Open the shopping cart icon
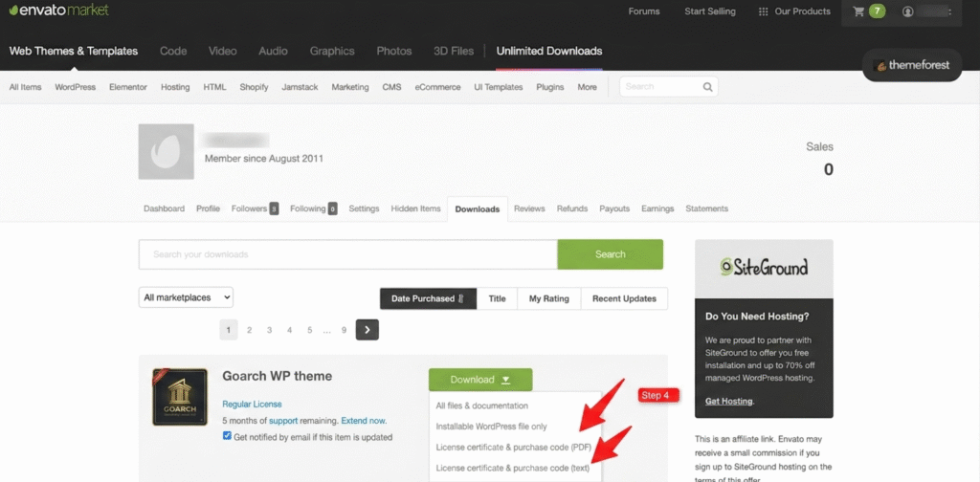980x482 pixels. (858, 11)
